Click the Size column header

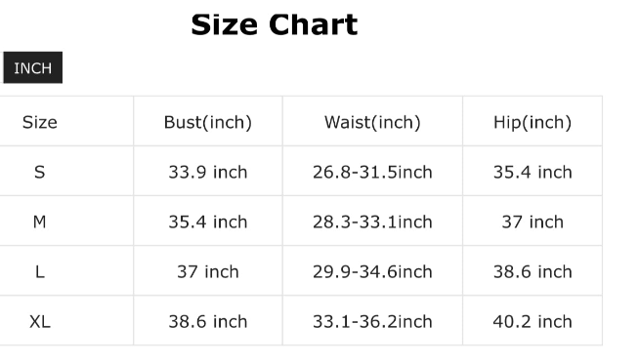click(x=39, y=122)
